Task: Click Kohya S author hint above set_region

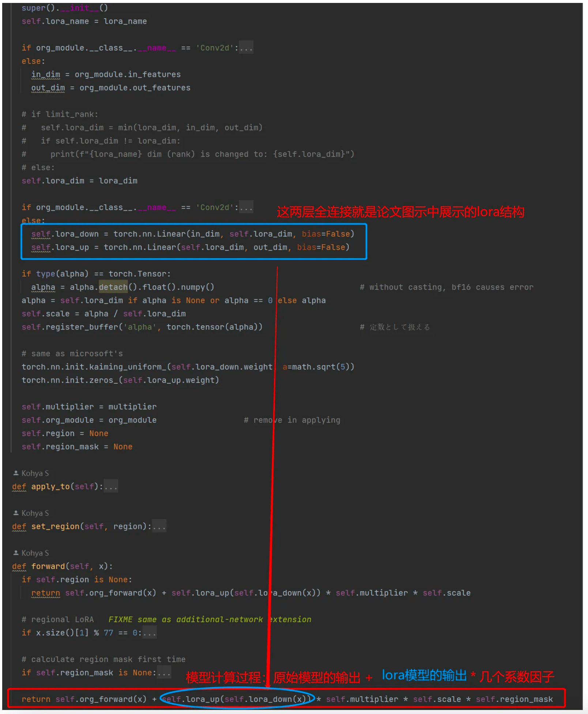Action: (35, 513)
